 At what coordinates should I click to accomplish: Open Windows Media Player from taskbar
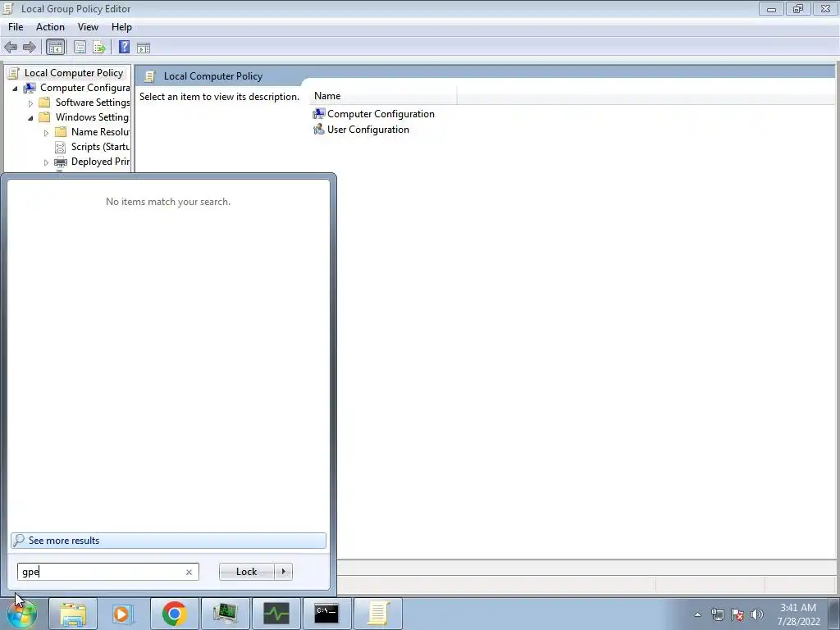click(123, 614)
